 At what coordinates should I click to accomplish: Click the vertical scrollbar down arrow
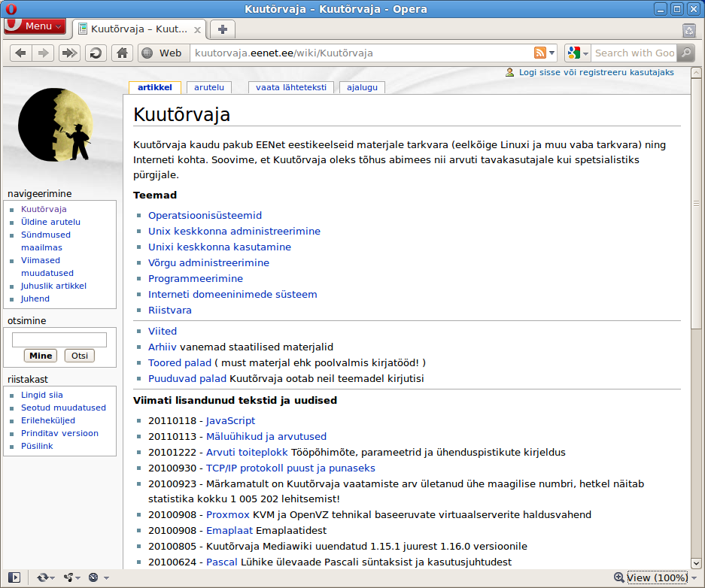coord(696,563)
